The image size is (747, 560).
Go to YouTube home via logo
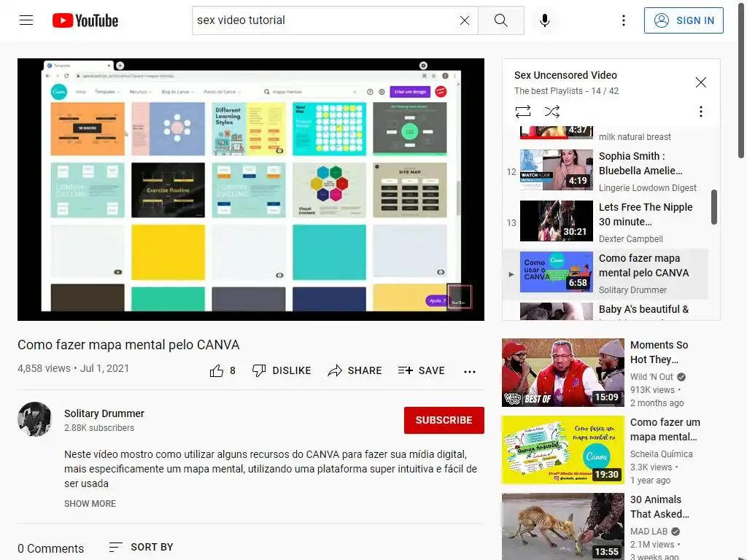(x=85, y=20)
